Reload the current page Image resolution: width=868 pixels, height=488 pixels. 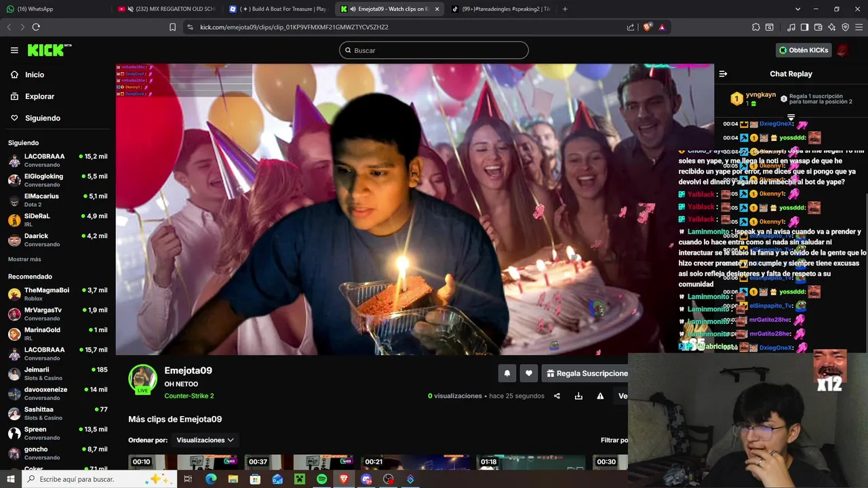pyautogui.click(x=36, y=27)
